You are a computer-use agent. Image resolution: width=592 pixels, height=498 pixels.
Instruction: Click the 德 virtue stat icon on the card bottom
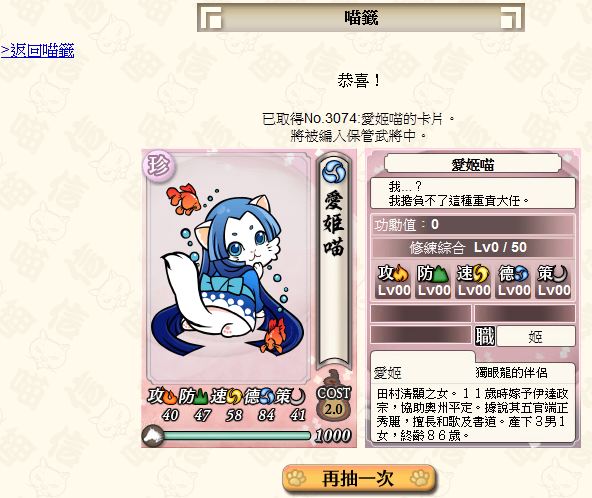coord(259,396)
